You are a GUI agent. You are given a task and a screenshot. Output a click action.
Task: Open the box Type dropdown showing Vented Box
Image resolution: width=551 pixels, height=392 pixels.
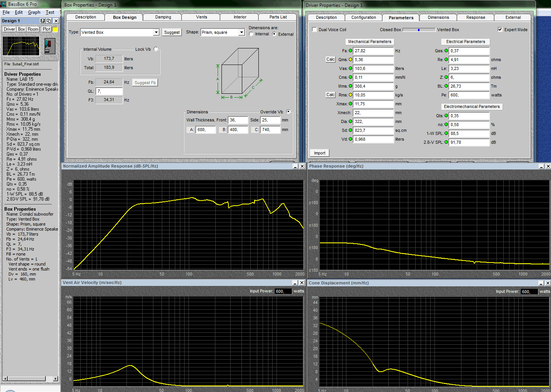(156, 32)
